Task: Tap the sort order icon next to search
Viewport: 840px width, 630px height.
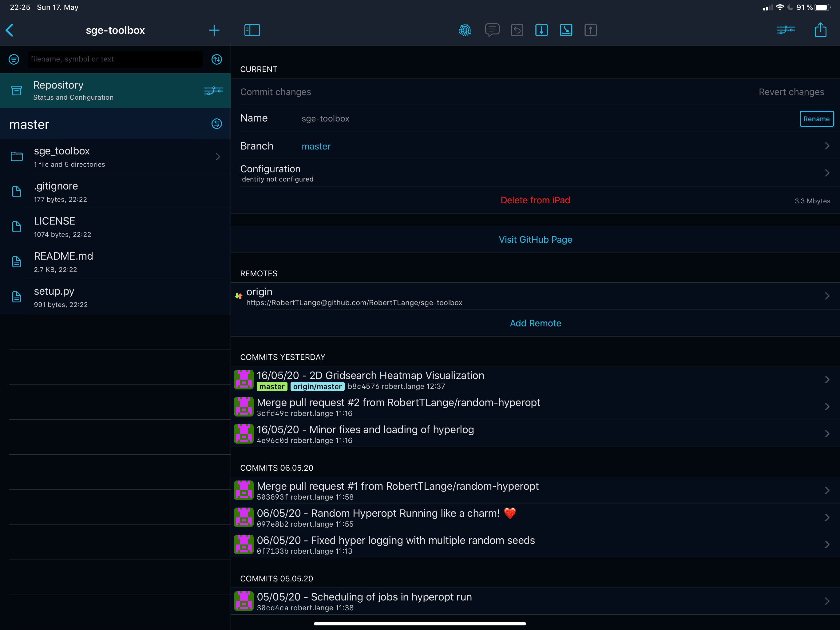Action: pyautogui.click(x=217, y=59)
